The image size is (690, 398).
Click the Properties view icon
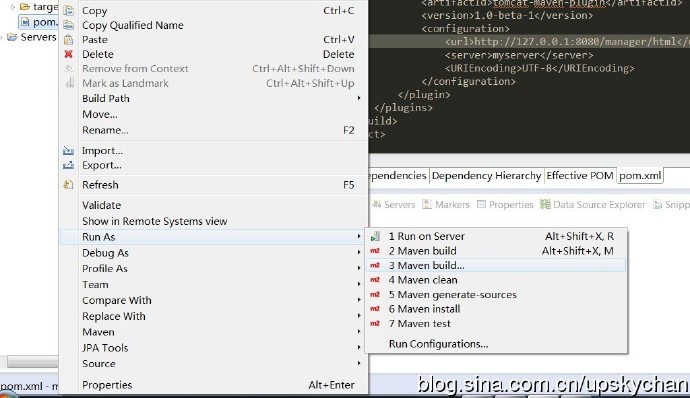(x=481, y=204)
